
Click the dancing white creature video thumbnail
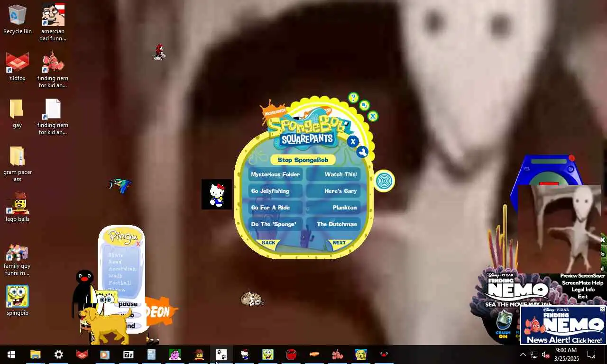(560, 229)
